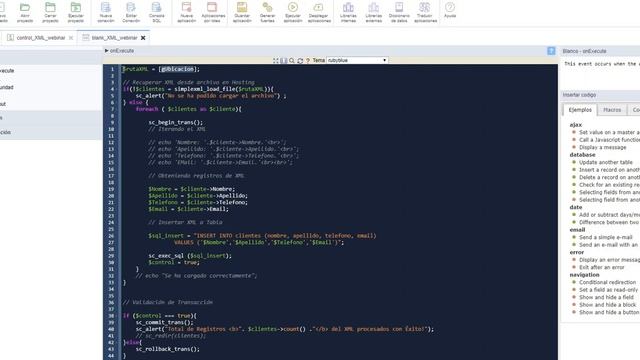
Task: Click the 'Insert a record on another' example
Action: click(609, 169)
